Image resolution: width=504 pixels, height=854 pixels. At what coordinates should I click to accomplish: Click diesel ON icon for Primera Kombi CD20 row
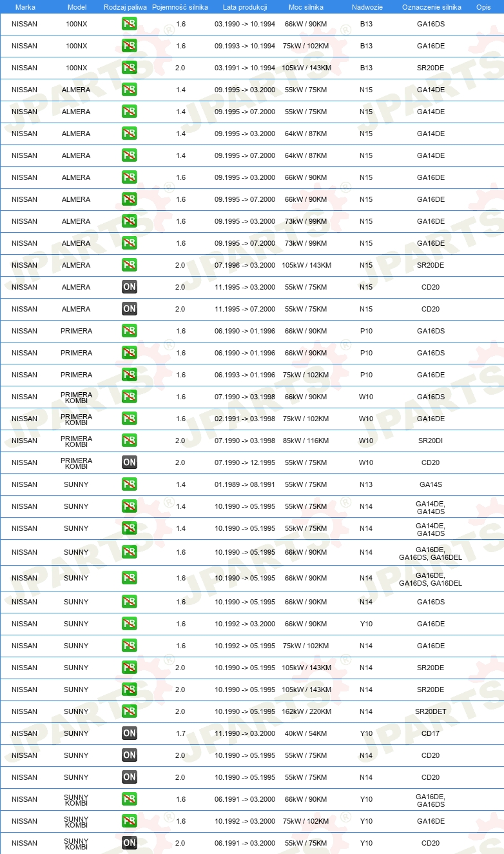point(130,462)
